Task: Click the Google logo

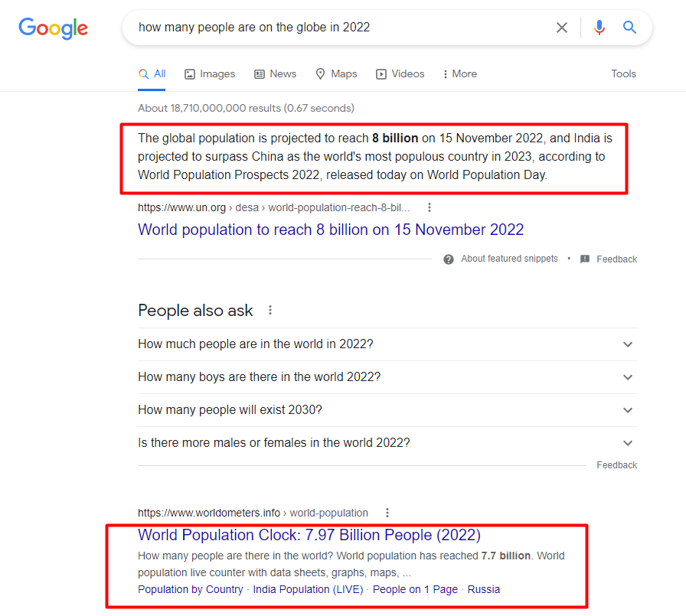Action: [x=53, y=28]
